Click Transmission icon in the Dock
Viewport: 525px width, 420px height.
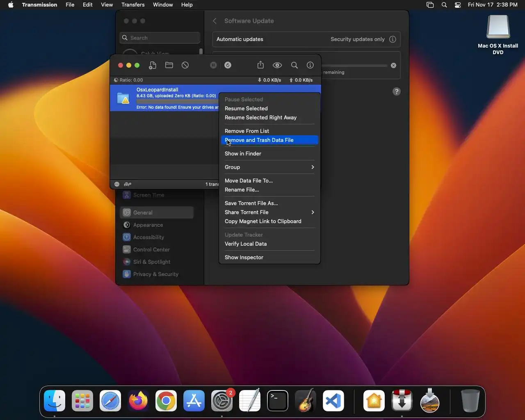402,401
